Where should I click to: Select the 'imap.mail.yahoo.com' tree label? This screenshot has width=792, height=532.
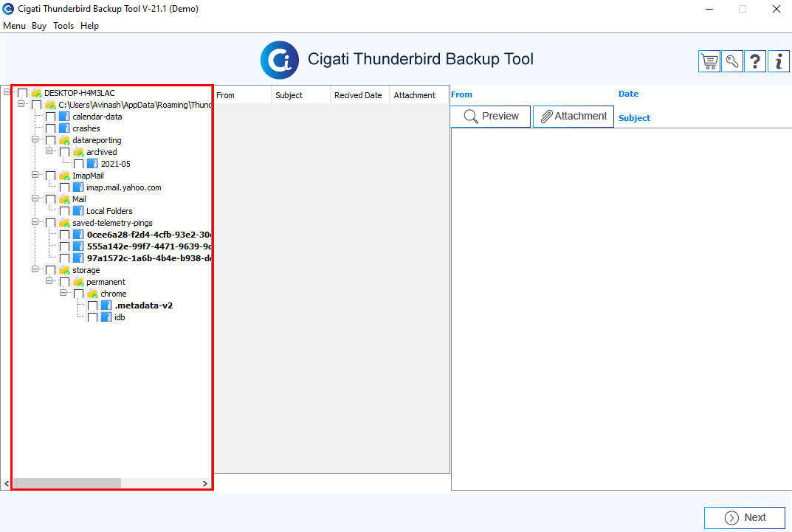pos(124,187)
